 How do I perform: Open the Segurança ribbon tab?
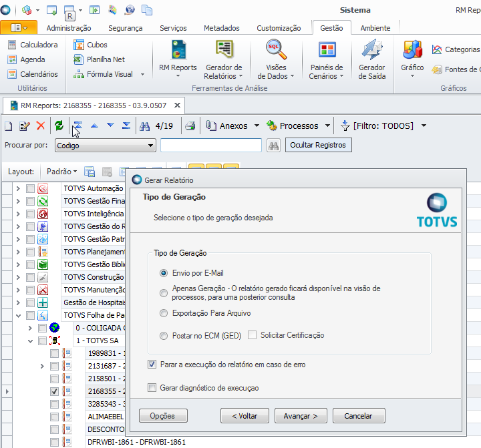pos(125,28)
